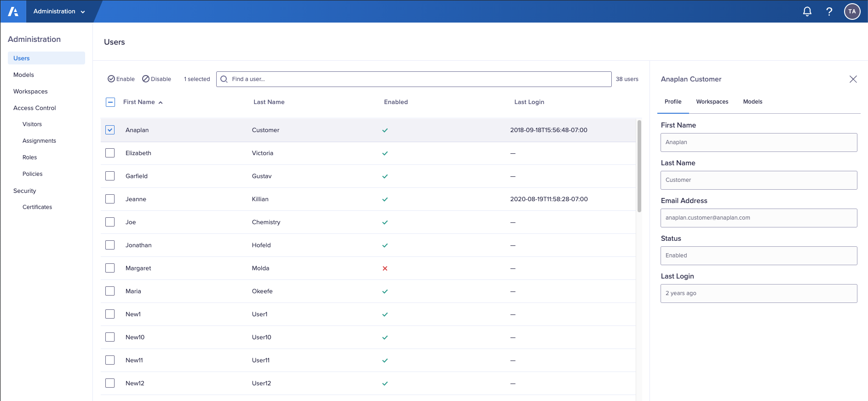Viewport: 868px width, 401px height.
Task: Sort by First Name column arrow
Action: [161, 103]
